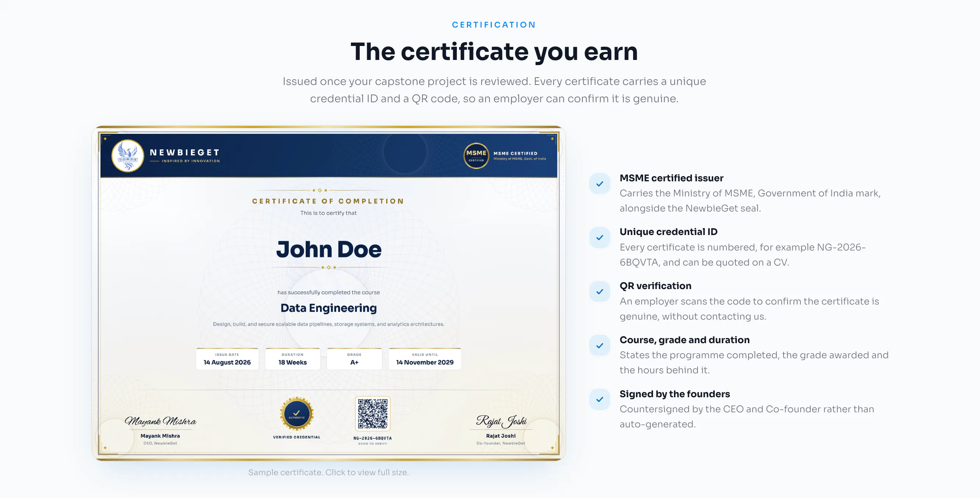Screen dimensions: 980x498
Task: Click the checkmark beside Signed by the founders
Action: (600, 399)
